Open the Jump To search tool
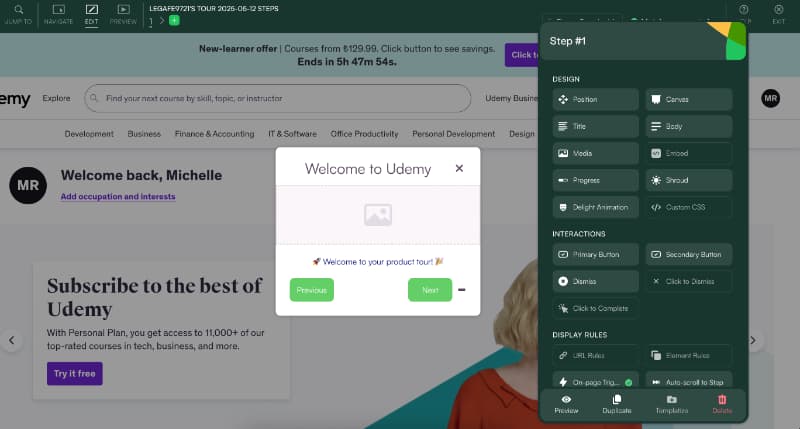This screenshot has width=800, height=429. [x=18, y=14]
